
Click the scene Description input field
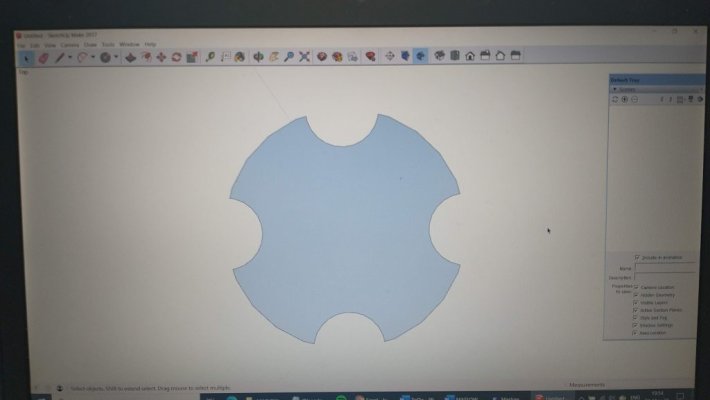tap(664, 277)
